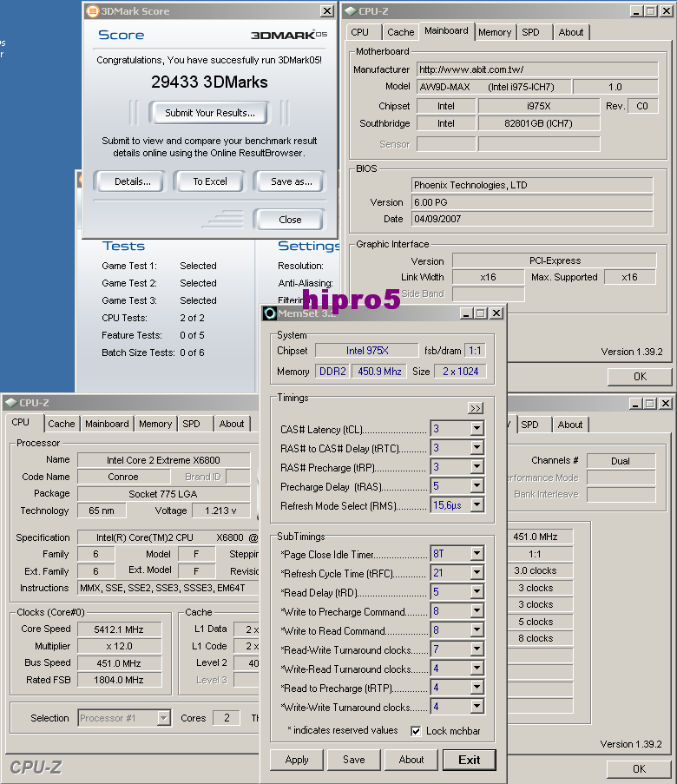Image resolution: width=677 pixels, height=784 pixels.
Task: Click the mainboard Model AW9D-MAX field
Action: tap(494, 87)
